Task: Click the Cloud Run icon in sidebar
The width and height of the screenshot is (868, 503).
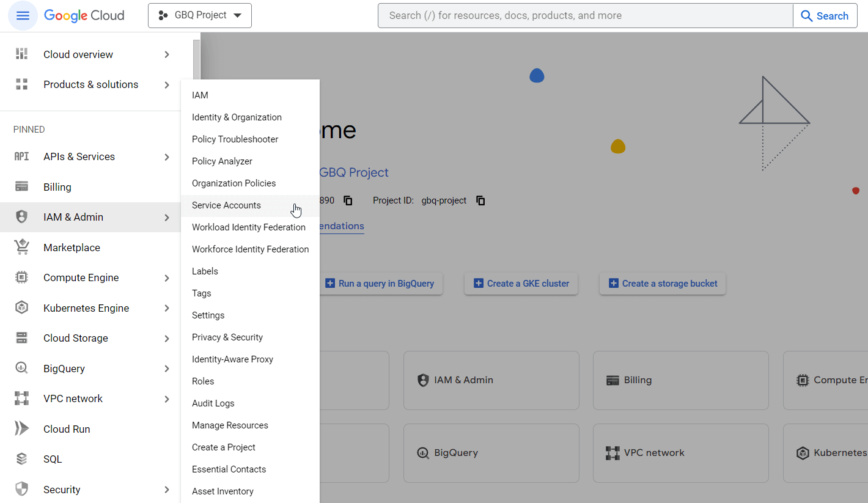Action: coord(22,429)
